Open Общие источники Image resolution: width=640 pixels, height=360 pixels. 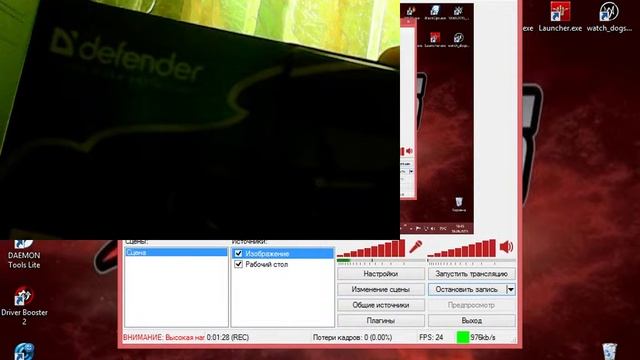point(381,305)
